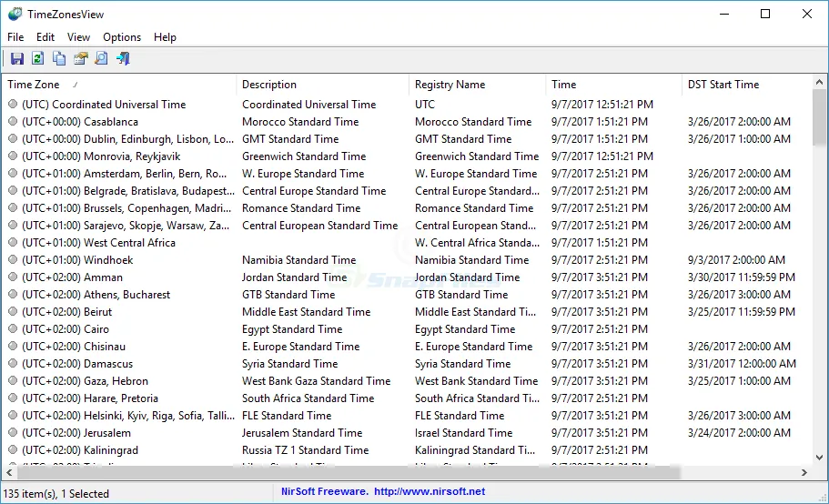Click the TimeZonesView globe title bar icon
This screenshot has width=829, height=504.
(x=15, y=15)
